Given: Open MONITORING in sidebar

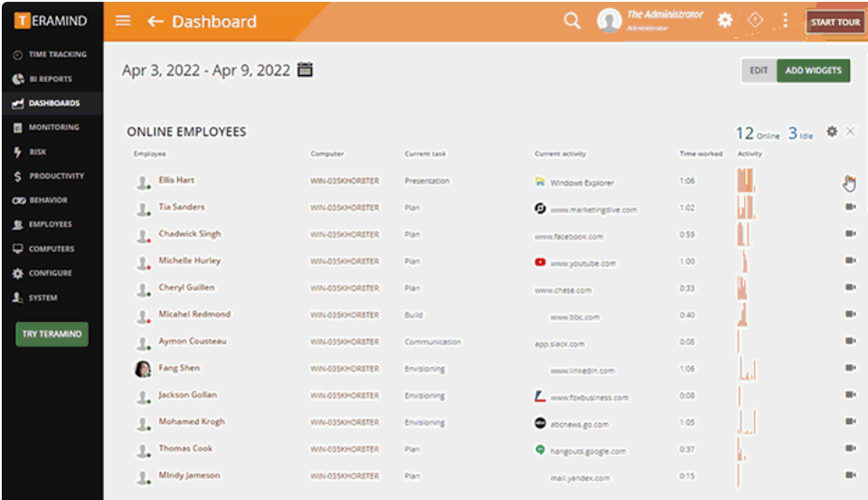Looking at the screenshot, I should (x=51, y=127).
